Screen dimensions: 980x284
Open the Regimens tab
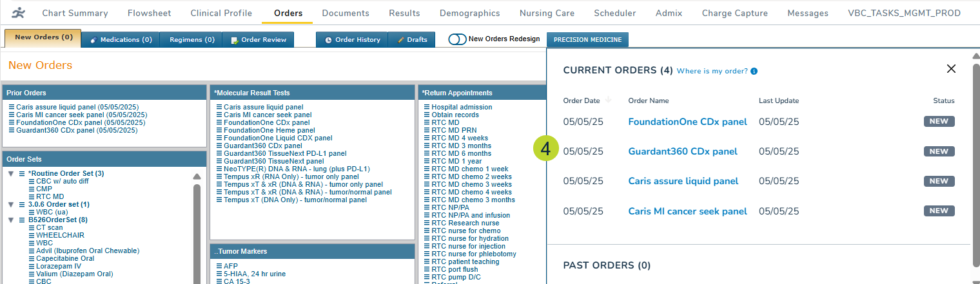pos(191,39)
